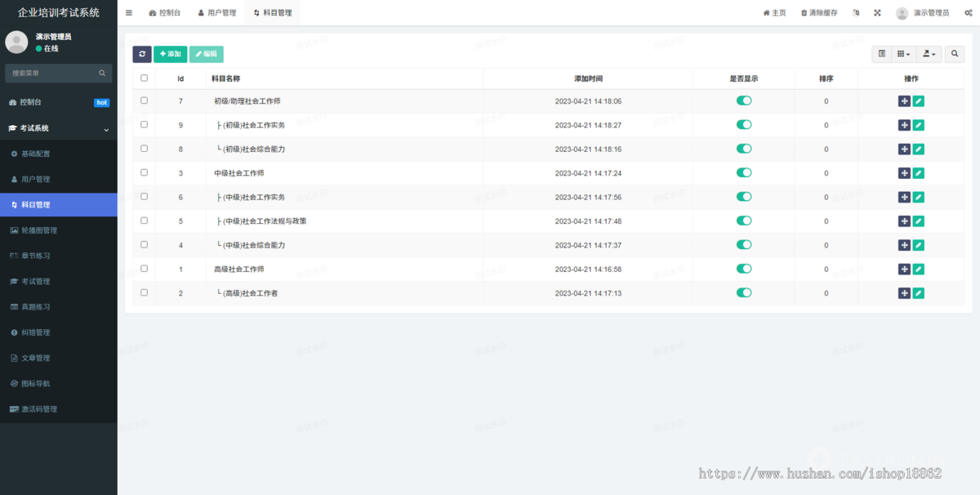Click the card view toggle icon
The height and width of the screenshot is (495, 980).
click(882, 54)
